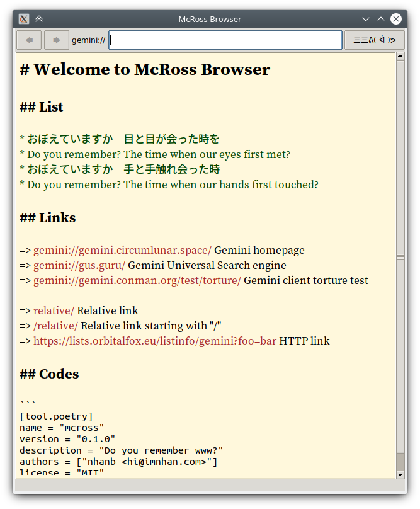Screen dimensions: 420x509
Task: Open the gemini.conman.org torture test link
Action: pos(137,280)
